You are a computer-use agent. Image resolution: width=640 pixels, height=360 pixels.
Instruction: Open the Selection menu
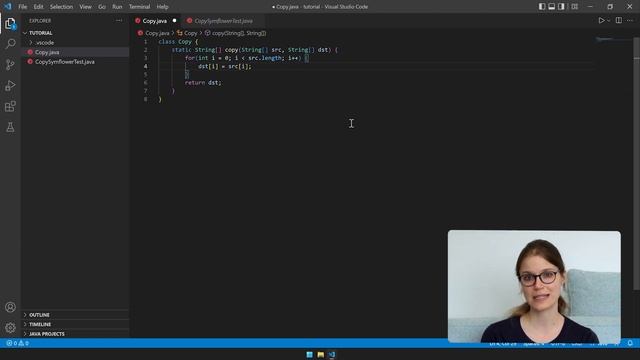click(x=61, y=7)
